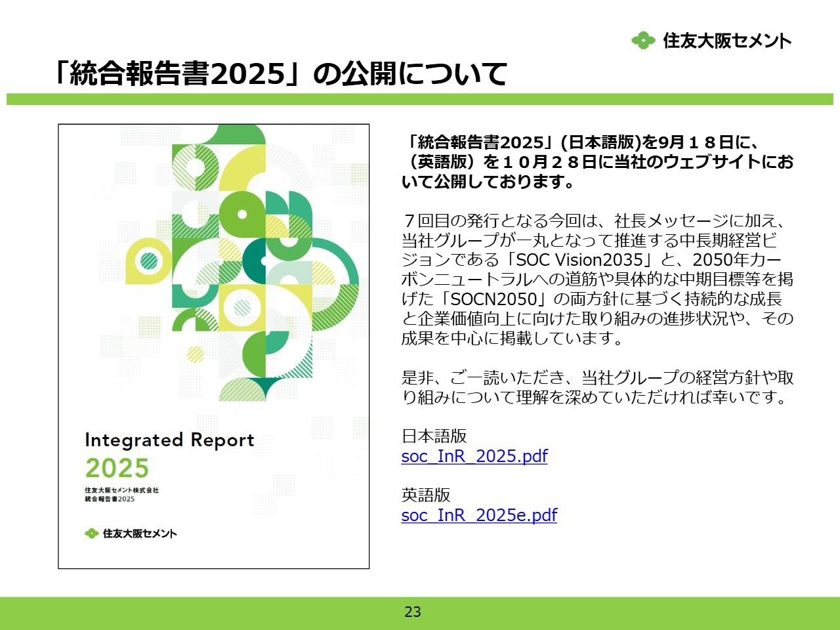Viewport: 840px width, 630px height.
Task: Click the green divider bar under the title
Action: (420, 99)
